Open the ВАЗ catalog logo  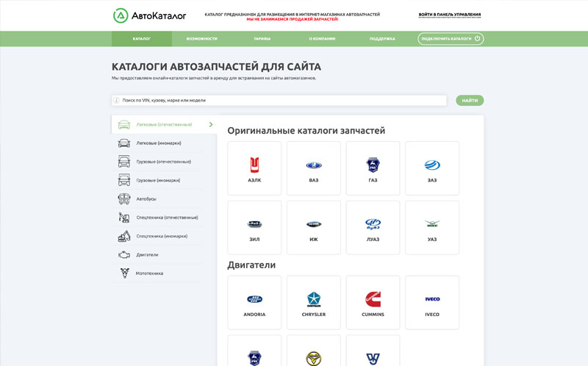[x=314, y=165]
